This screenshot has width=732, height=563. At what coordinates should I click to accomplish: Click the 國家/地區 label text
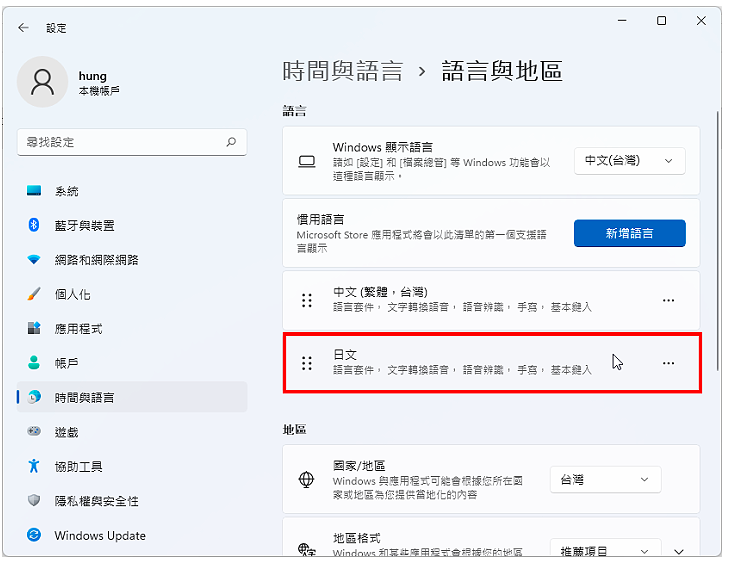(x=359, y=465)
